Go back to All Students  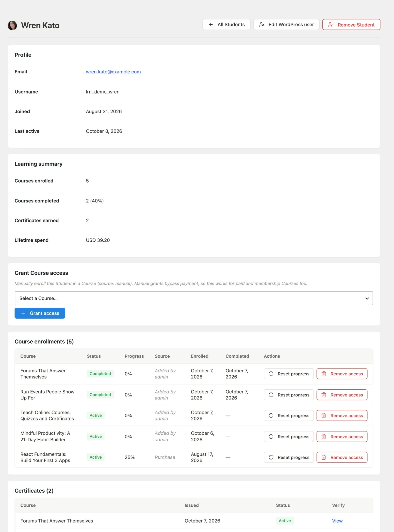coord(226,24)
